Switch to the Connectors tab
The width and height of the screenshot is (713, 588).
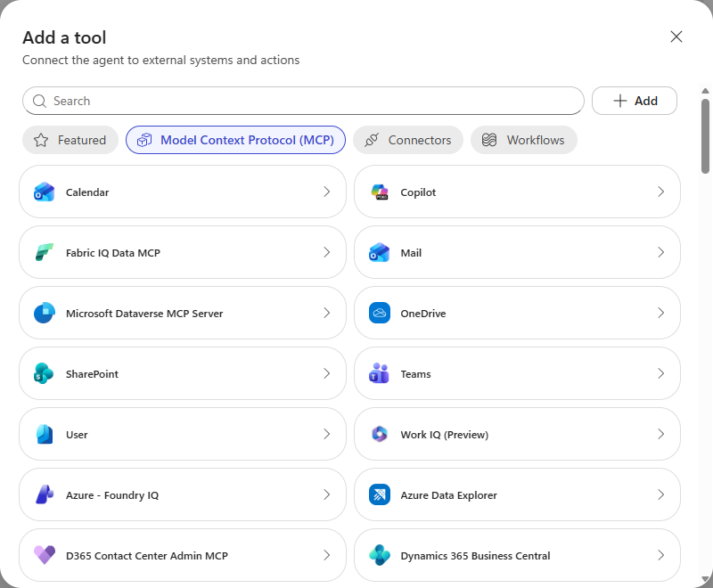[x=408, y=140]
